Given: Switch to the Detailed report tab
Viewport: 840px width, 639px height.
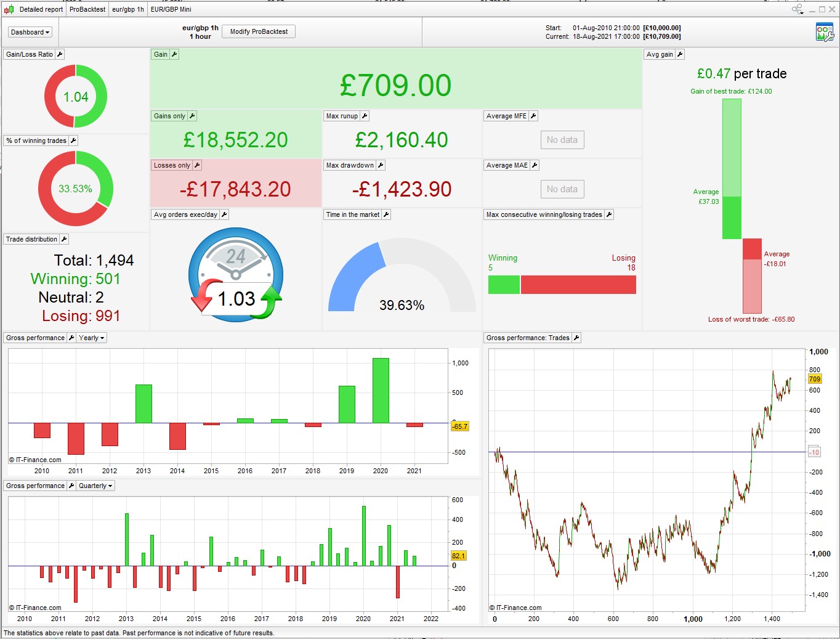Looking at the screenshot, I should (x=41, y=9).
